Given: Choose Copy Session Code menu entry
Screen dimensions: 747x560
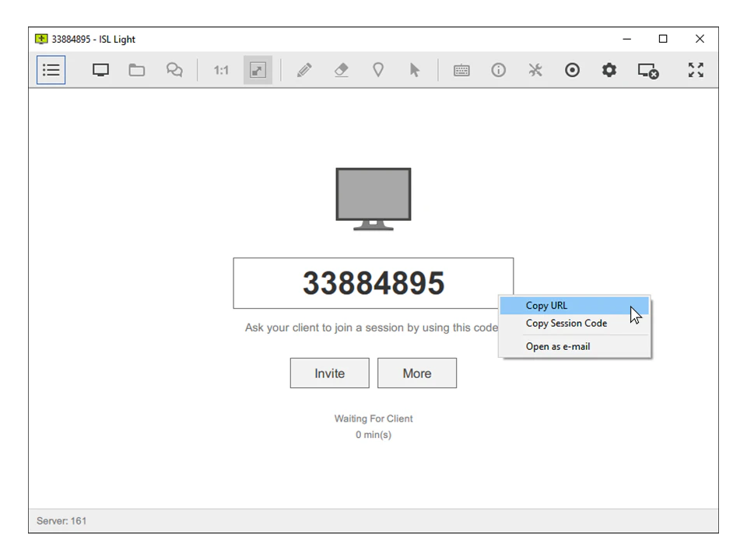Looking at the screenshot, I should click(566, 324).
